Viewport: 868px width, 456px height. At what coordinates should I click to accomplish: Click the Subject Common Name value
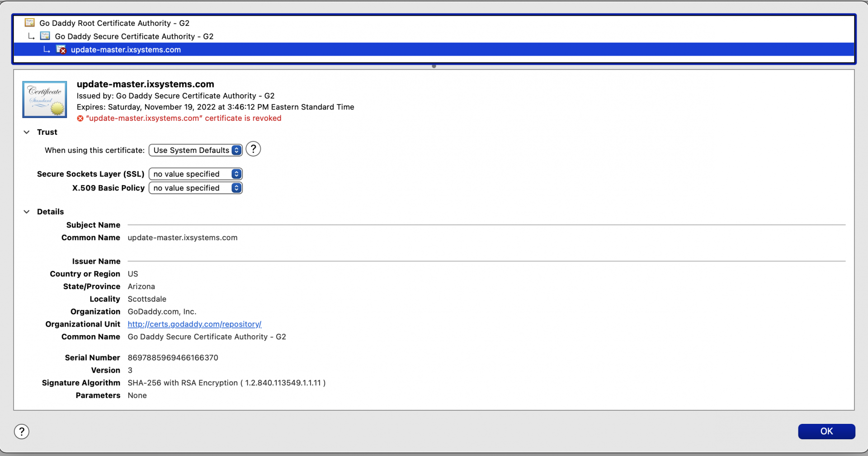click(x=182, y=238)
